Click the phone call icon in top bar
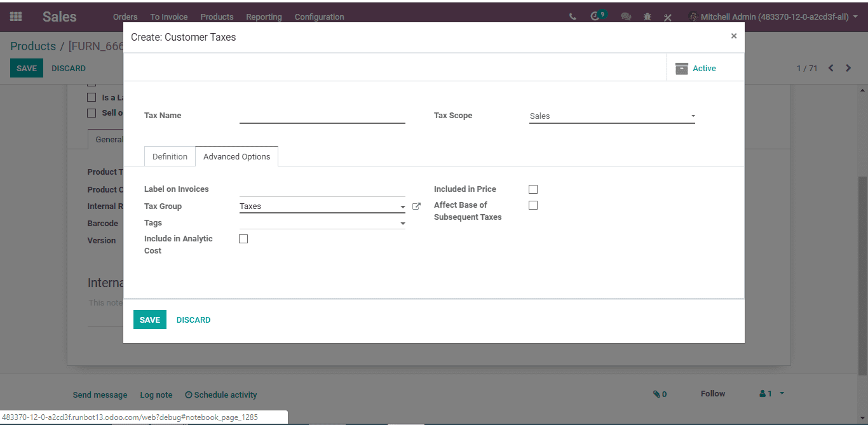This screenshot has width=868, height=425. [573, 17]
